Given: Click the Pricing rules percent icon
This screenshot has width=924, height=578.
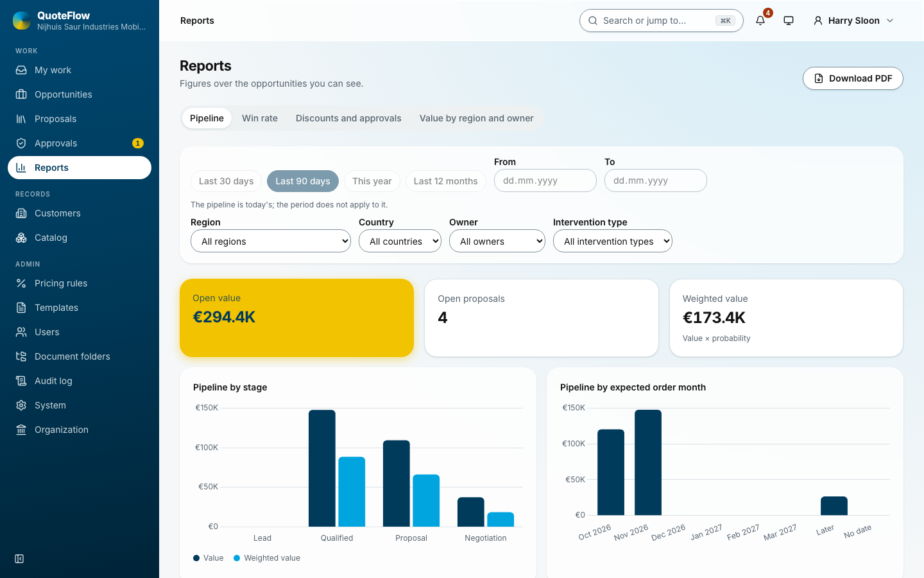Looking at the screenshot, I should [21, 283].
